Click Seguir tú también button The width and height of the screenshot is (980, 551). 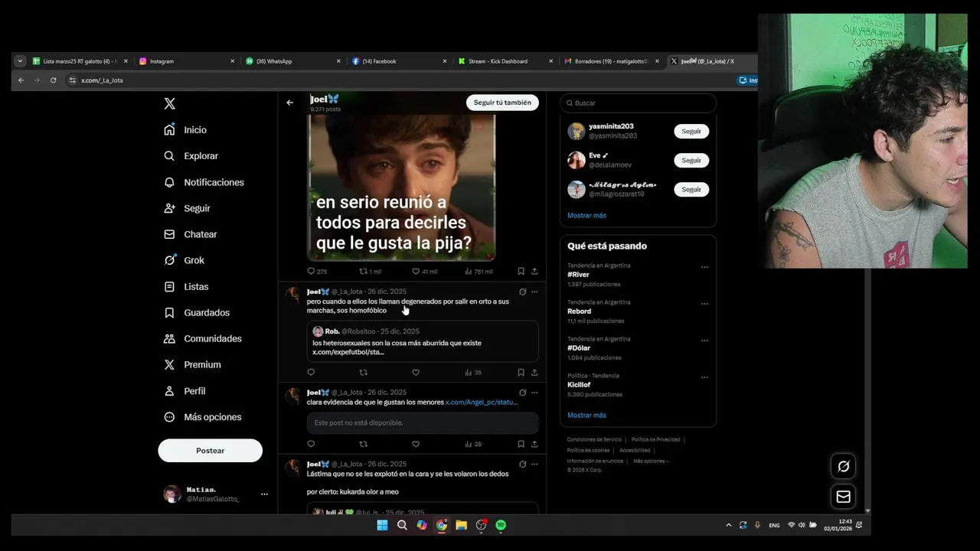(502, 103)
